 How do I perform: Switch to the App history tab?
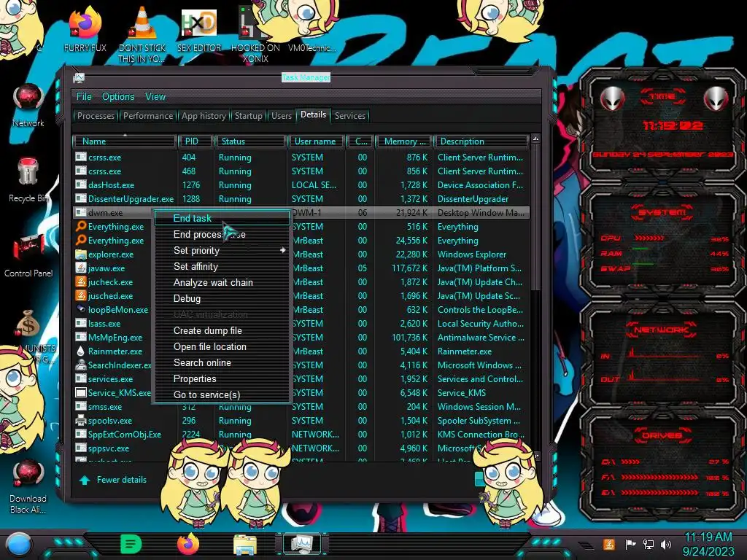[x=204, y=116]
